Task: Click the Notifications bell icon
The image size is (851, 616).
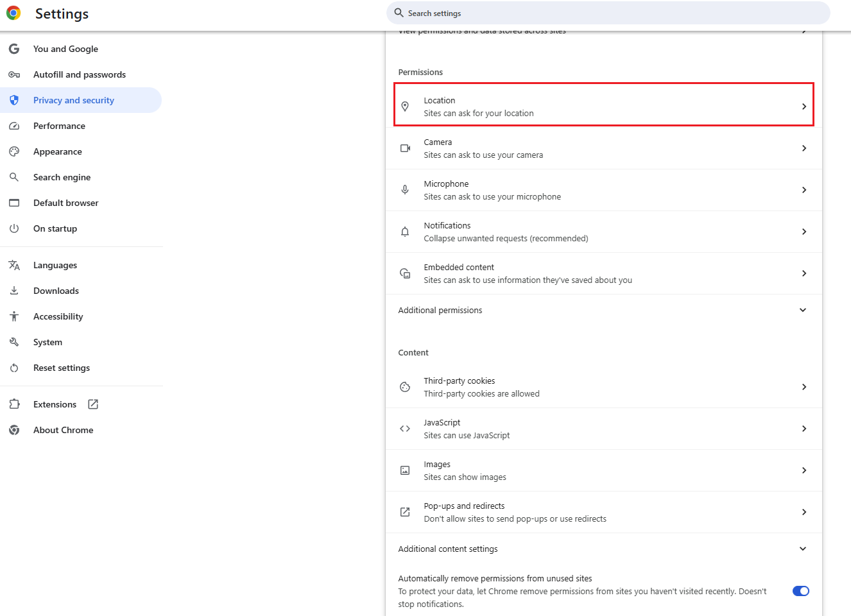Action: click(405, 232)
